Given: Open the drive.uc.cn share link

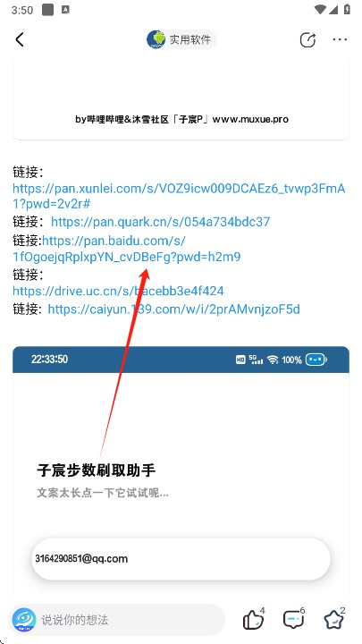Looking at the screenshot, I should pyautogui.click(x=118, y=292).
